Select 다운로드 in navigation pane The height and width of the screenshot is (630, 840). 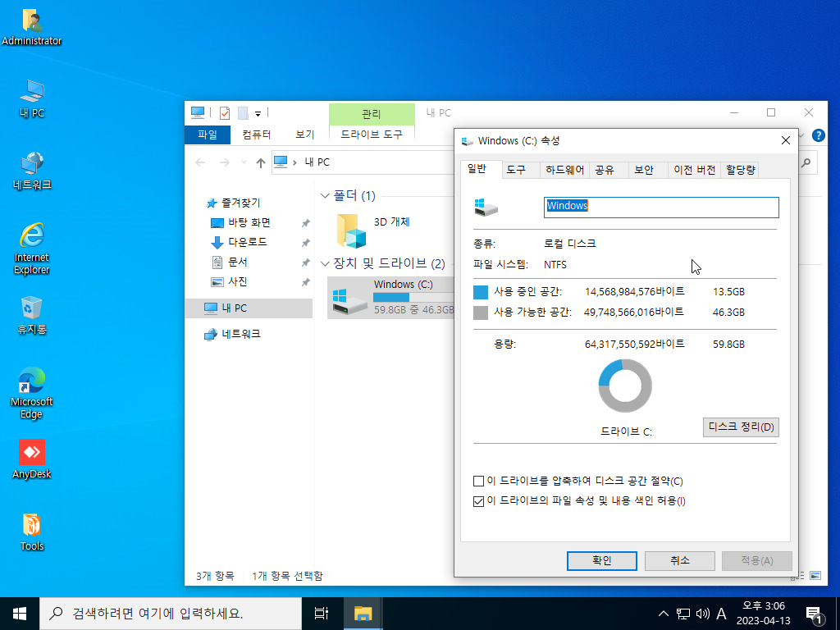(x=239, y=242)
